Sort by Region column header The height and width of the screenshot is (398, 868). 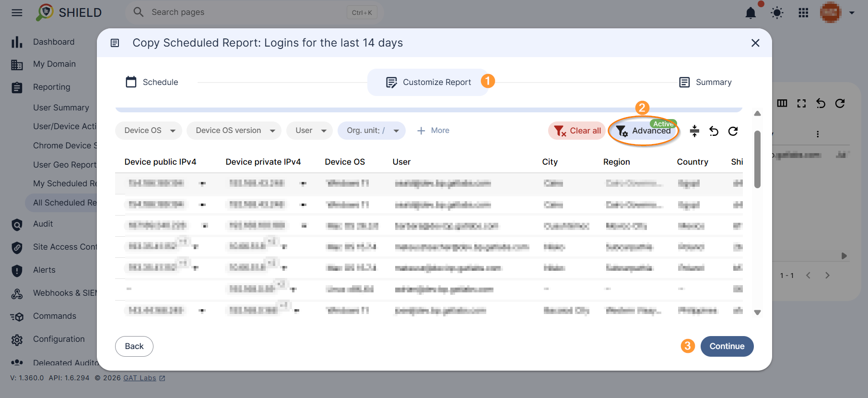617,162
